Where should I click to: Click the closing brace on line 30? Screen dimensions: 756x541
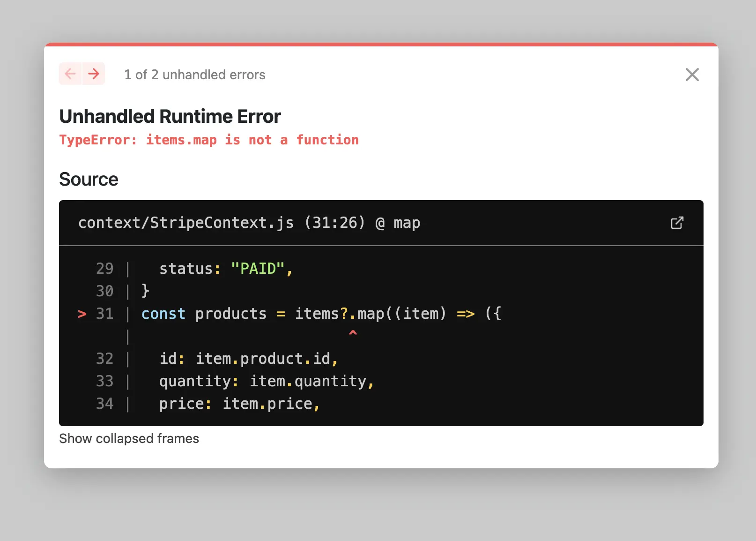(145, 291)
